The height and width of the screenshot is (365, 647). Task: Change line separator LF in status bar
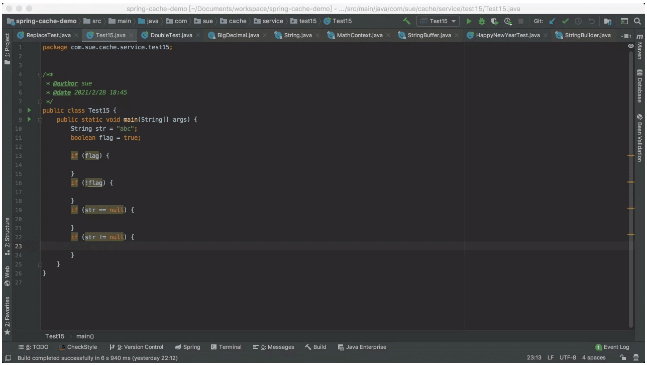pyautogui.click(x=550, y=358)
